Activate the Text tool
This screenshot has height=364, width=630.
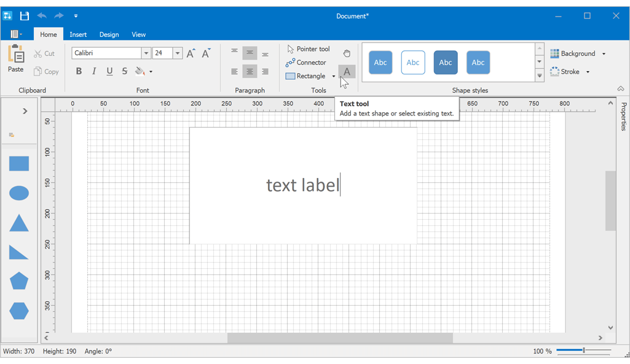tap(347, 71)
